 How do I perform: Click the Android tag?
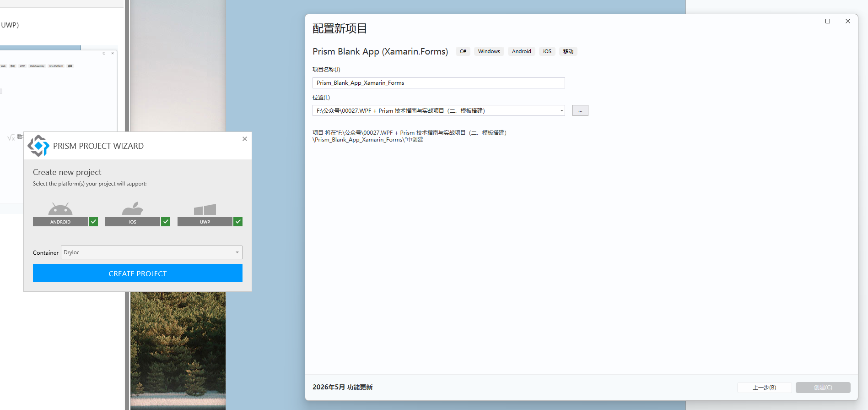click(x=522, y=51)
